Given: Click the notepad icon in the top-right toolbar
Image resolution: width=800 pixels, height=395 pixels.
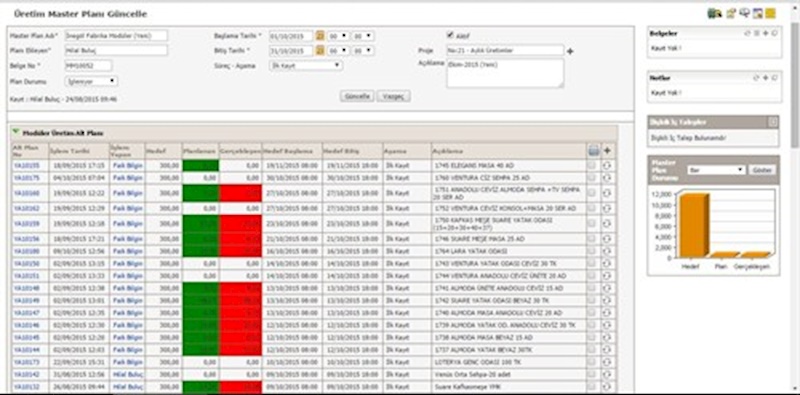Looking at the screenshot, I should pos(731,14).
